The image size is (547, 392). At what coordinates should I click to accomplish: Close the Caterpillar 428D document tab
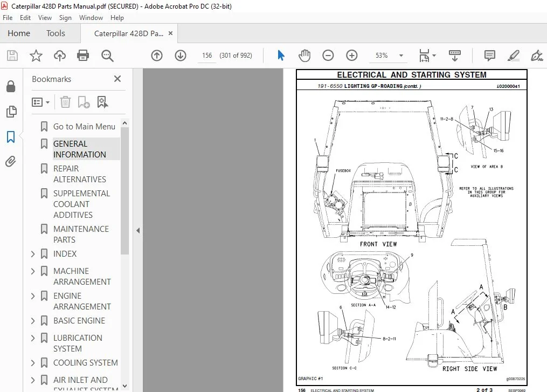click(x=171, y=33)
